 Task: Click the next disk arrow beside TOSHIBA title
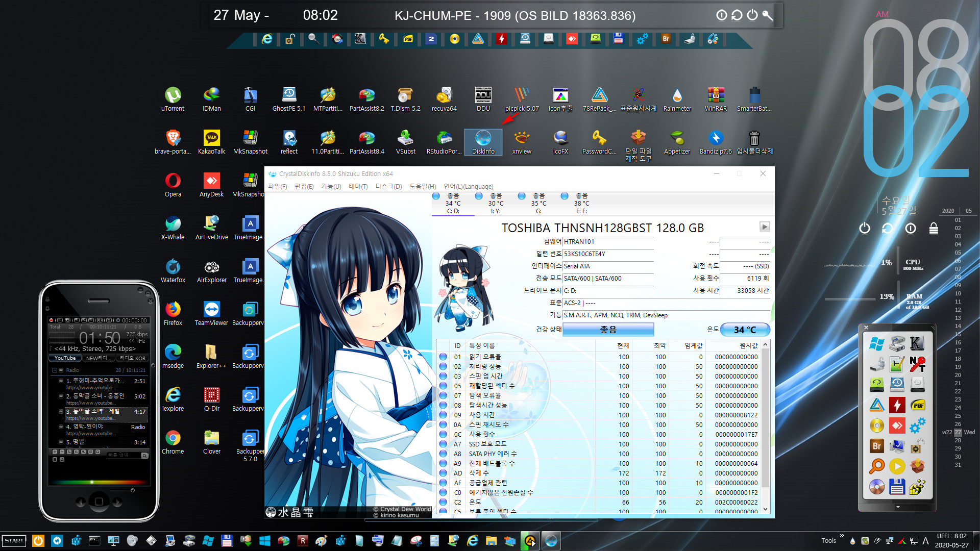[x=764, y=227]
